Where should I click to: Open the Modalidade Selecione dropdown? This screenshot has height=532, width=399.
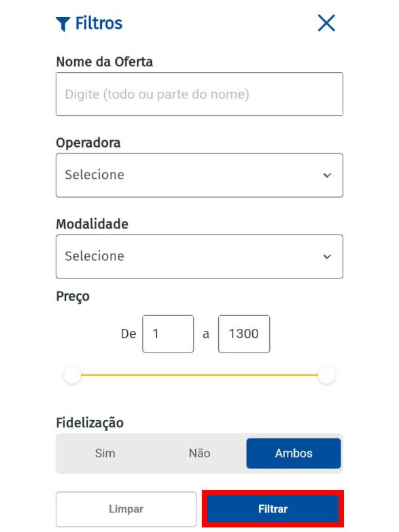(x=199, y=257)
